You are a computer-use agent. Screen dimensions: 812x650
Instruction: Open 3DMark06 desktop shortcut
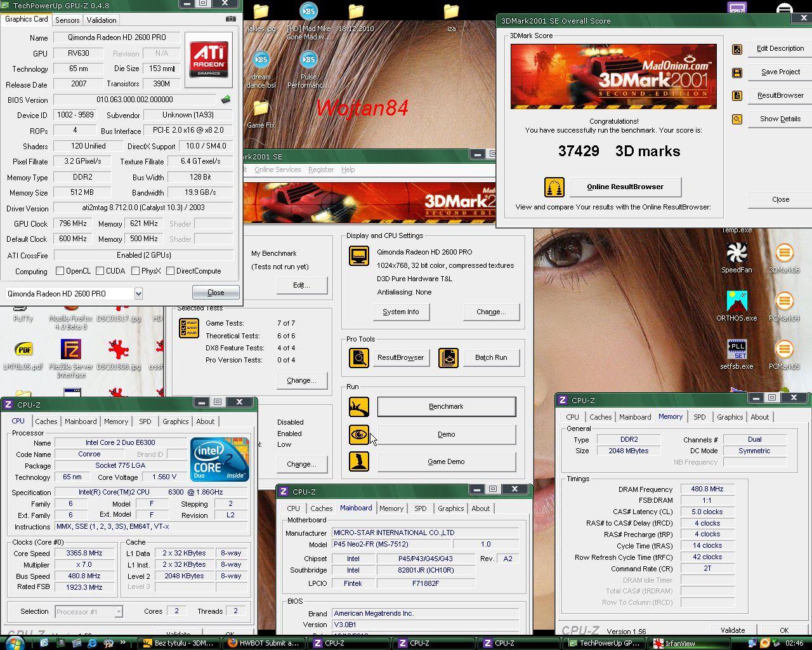(x=784, y=258)
